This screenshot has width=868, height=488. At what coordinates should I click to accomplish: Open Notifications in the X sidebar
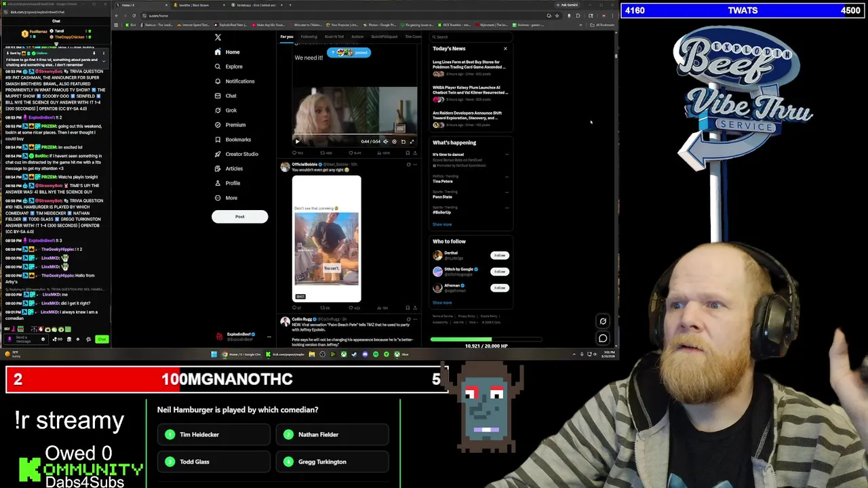(x=234, y=81)
